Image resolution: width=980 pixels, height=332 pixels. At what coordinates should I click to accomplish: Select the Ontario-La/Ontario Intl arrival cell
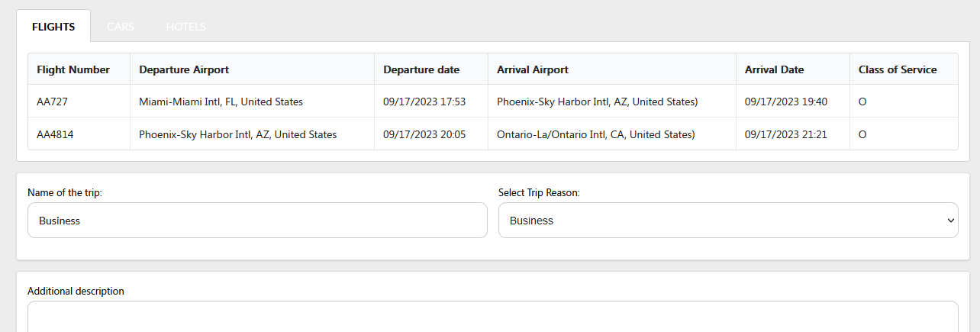tap(595, 134)
